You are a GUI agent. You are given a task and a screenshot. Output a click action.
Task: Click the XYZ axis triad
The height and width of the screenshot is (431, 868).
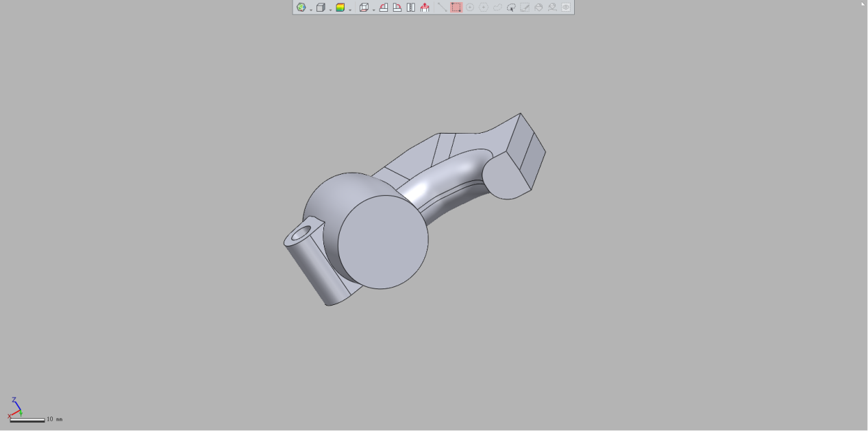[14, 408]
